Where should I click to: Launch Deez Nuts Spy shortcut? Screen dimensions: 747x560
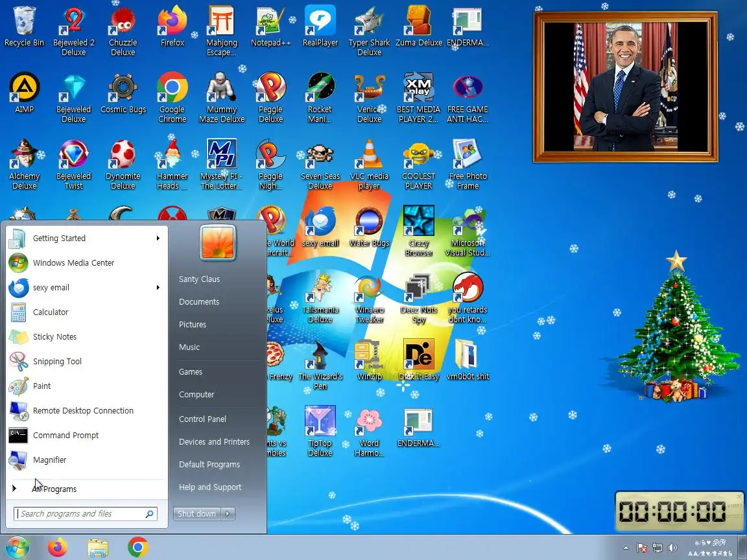[x=418, y=297]
